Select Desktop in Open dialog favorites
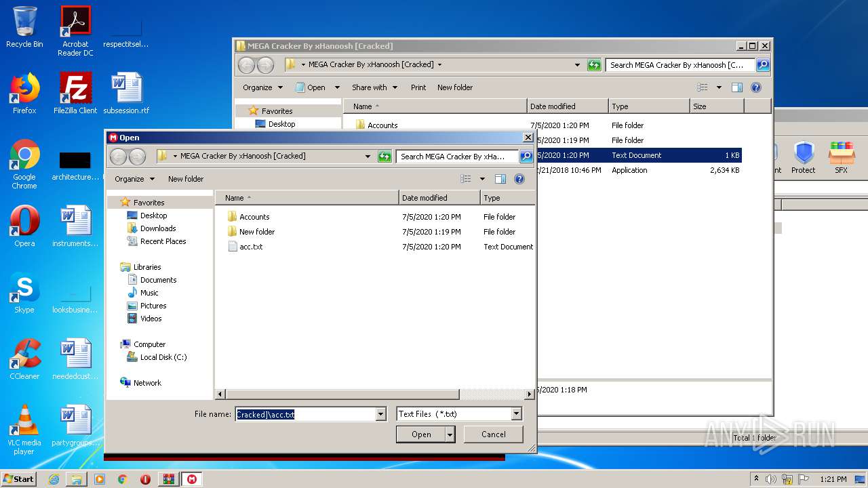This screenshot has height=488, width=868. 153,216
